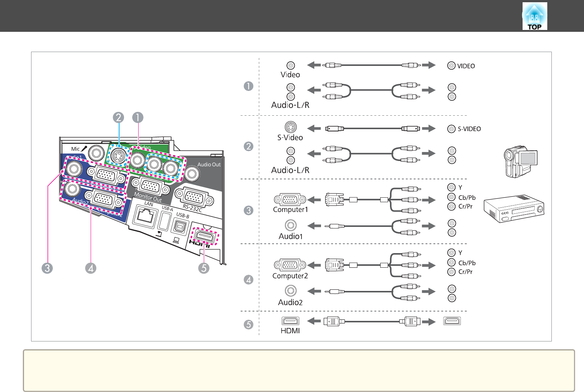Viewport: 584px width, 392px height.
Task: Click the USB-B port on the panel
Action: (181, 227)
